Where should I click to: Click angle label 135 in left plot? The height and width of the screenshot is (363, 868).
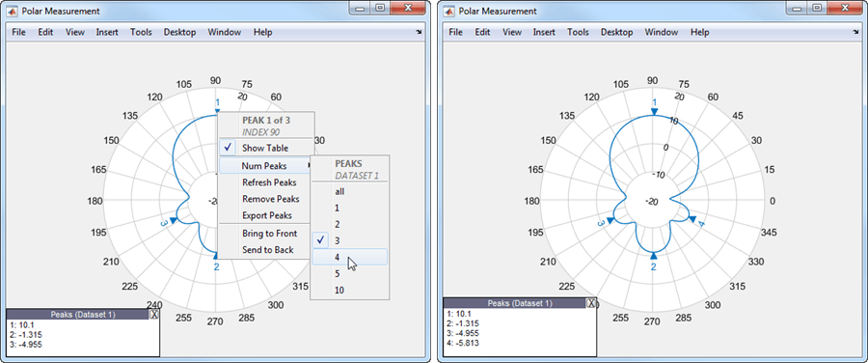pyautogui.click(x=130, y=116)
